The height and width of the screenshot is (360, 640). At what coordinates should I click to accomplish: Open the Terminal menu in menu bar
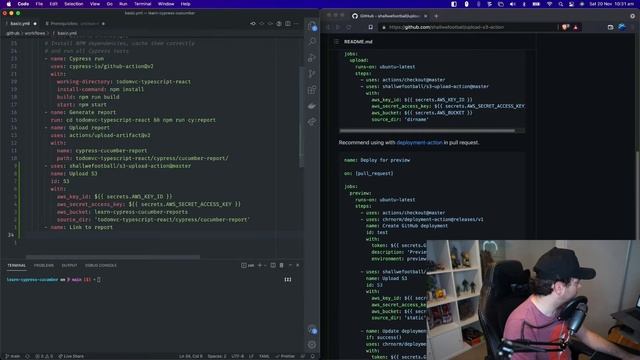[142, 4]
